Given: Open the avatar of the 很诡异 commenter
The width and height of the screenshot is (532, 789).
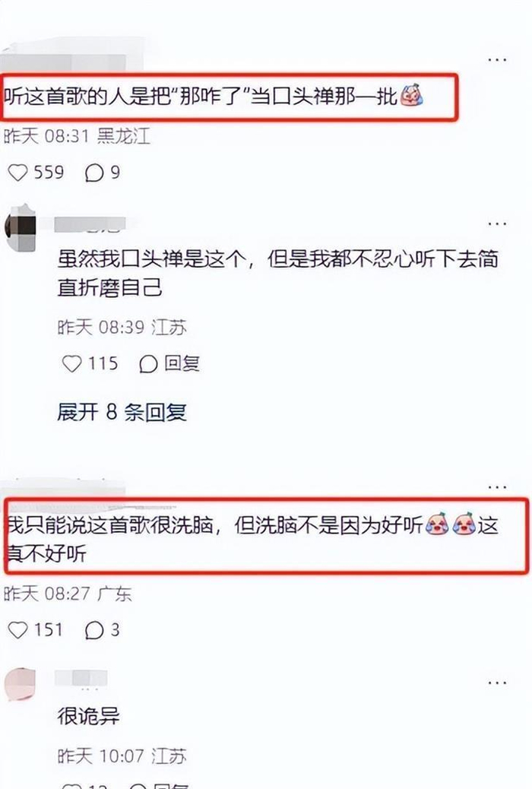Looking at the screenshot, I should pyautogui.click(x=20, y=684).
